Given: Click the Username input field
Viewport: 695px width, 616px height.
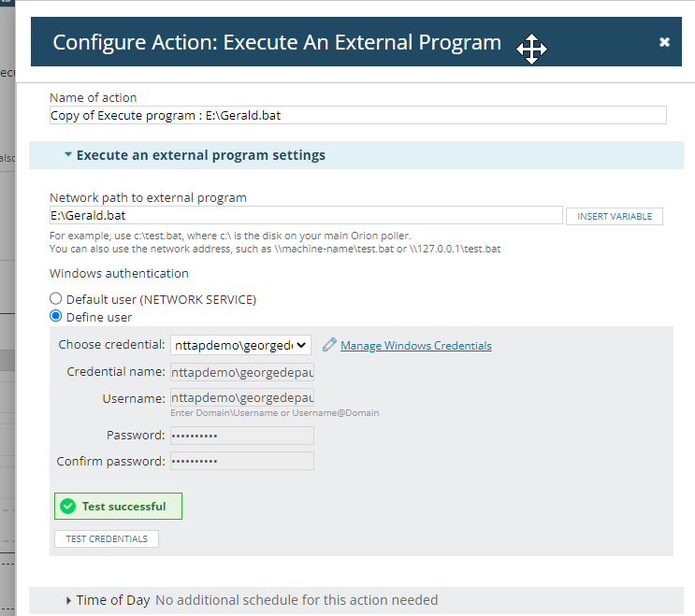Looking at the screenshot, I should point(241,398).
